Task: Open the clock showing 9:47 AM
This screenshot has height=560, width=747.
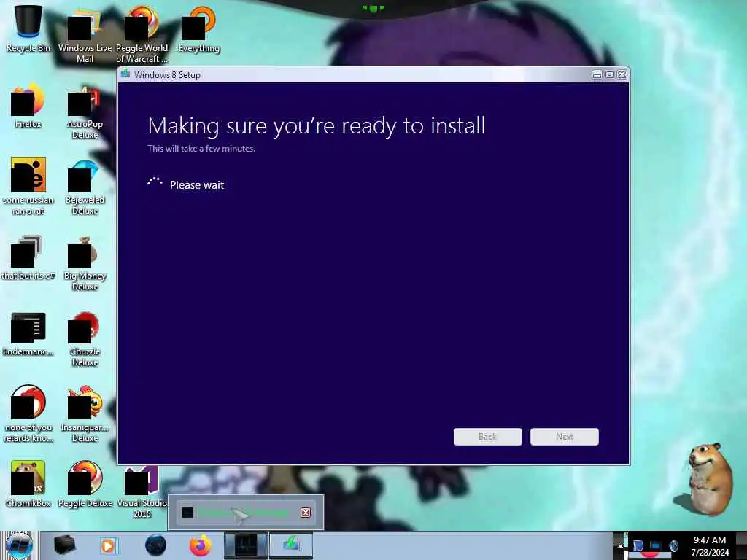Action: (x=710, y=545)
